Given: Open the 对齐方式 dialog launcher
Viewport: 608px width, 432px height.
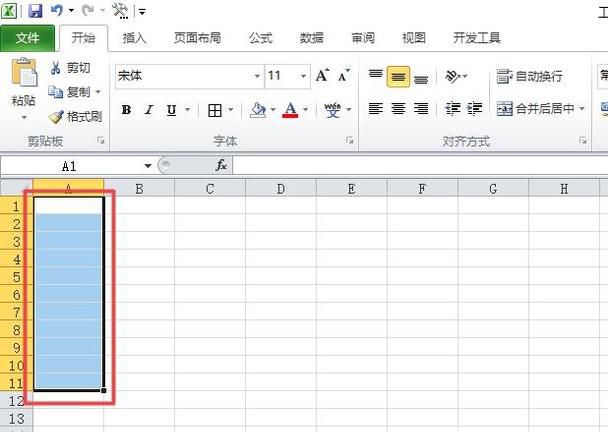Looking at the screenshot, I should (x=582, y=141).
